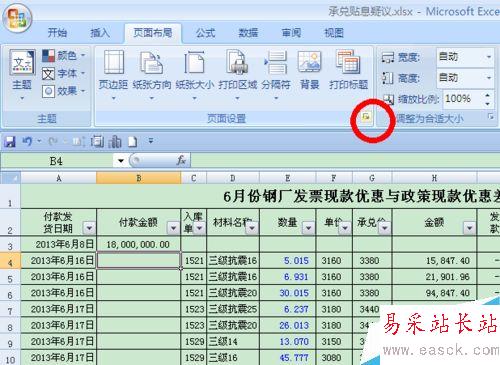Screen dimensions: 500x365
Task: Open the 颜色 theme colors menu
Action: tap(64, 56)
